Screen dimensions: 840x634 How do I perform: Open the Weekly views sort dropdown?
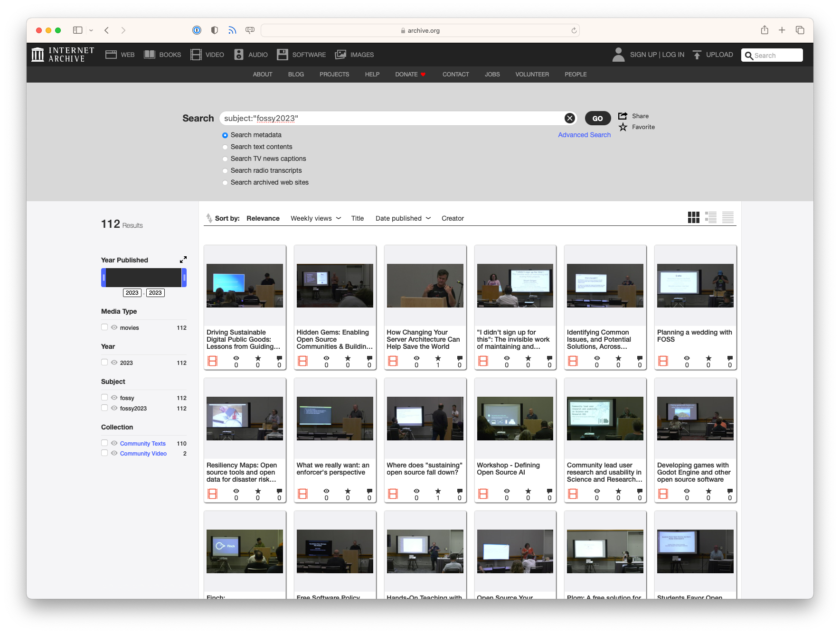pyautogui.click(x=315, y=218)
